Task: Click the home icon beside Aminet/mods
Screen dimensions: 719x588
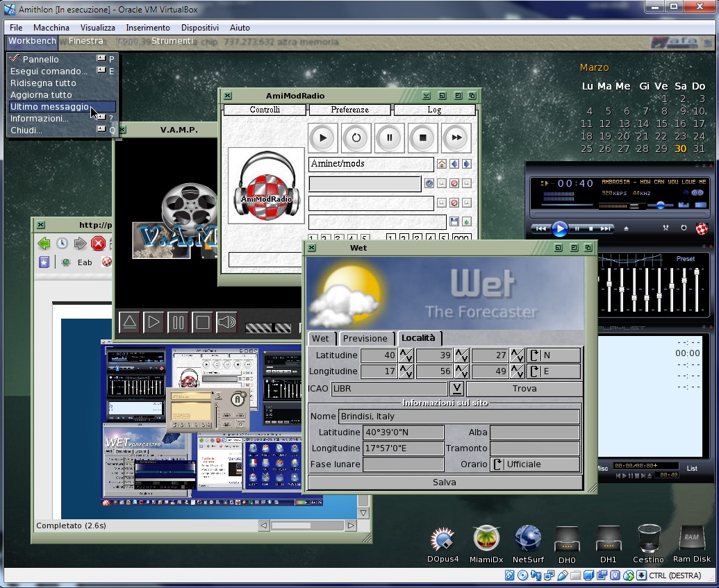Action: 441,165
